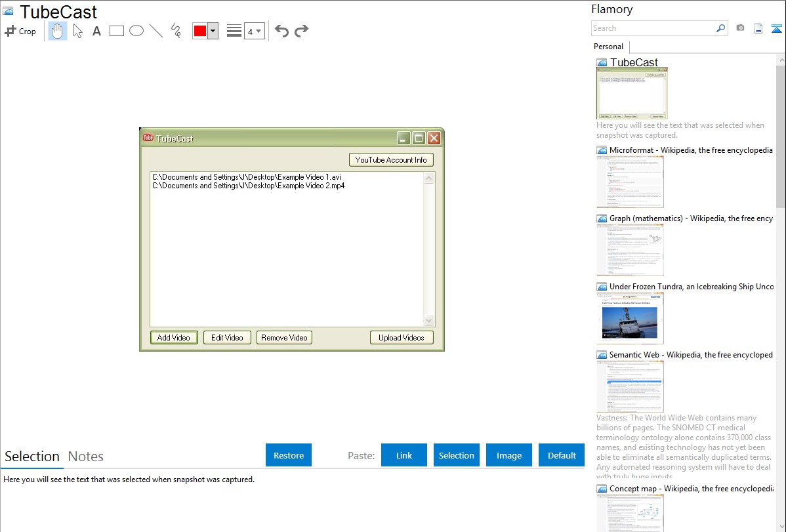Pick the rectangle shape tool

(x=117, y=31)
